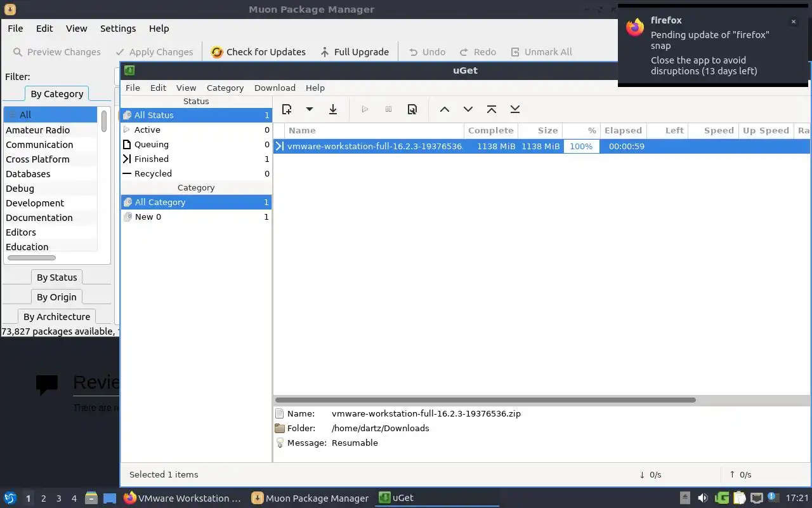The height and width of the screenshot is (508, 812).
Task: Open the uGet Download menu
Action: [275, 88]
